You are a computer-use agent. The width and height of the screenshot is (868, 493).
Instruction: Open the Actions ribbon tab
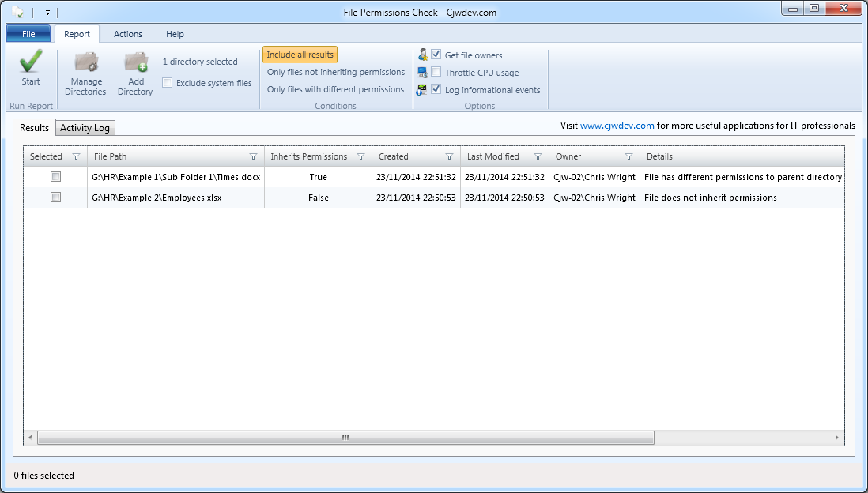pyautogui.click(x=128, y=34)
